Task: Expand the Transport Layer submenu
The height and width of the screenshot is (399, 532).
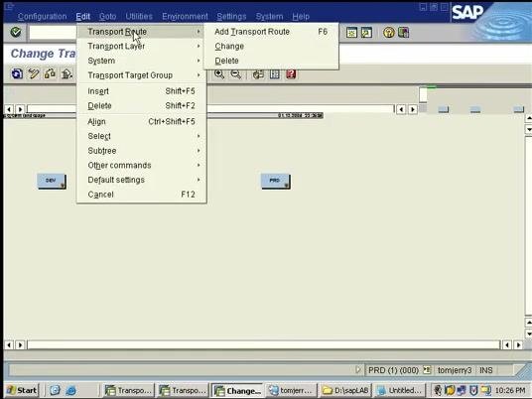Action: click(142, 46)
